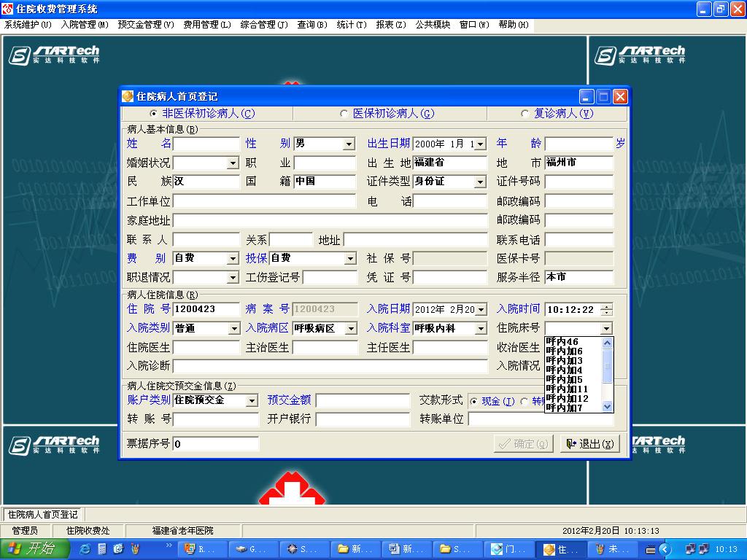Open 报表 menu
Image resolution: width=747 pixels, height=560 pixels.
click(x=391, y=25)
